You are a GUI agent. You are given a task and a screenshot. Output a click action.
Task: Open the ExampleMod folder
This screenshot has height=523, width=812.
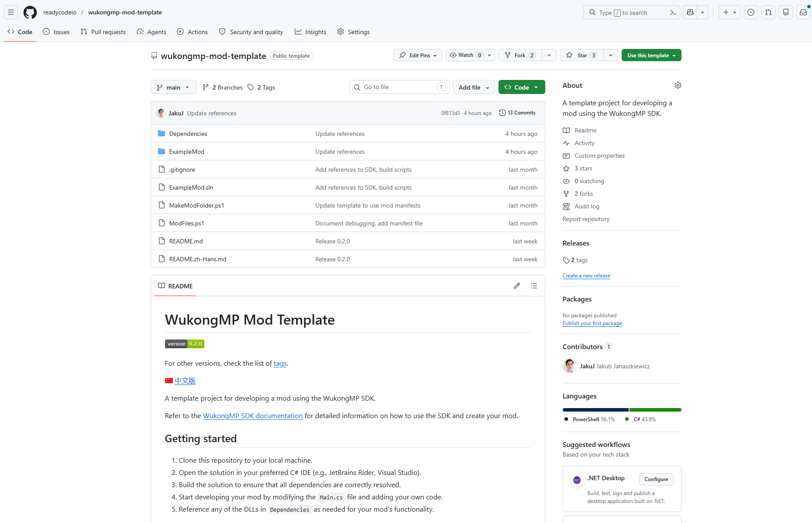pos(187,152)
